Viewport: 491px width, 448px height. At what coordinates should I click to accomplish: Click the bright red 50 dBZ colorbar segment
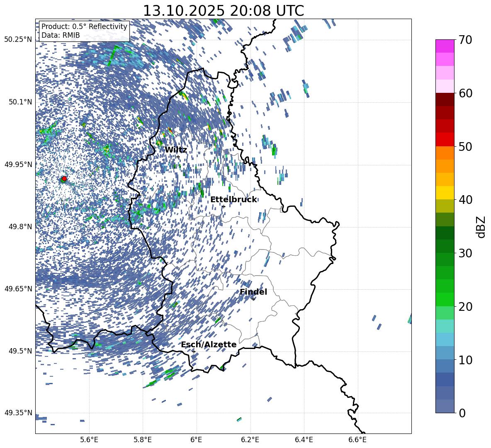tap(445, 140)
